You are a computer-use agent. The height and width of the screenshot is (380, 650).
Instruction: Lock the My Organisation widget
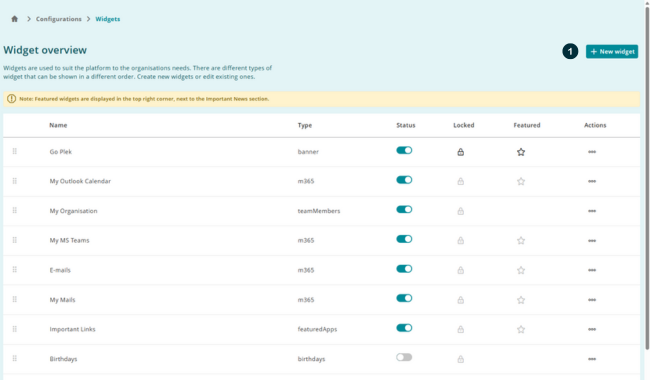[461, 211]
